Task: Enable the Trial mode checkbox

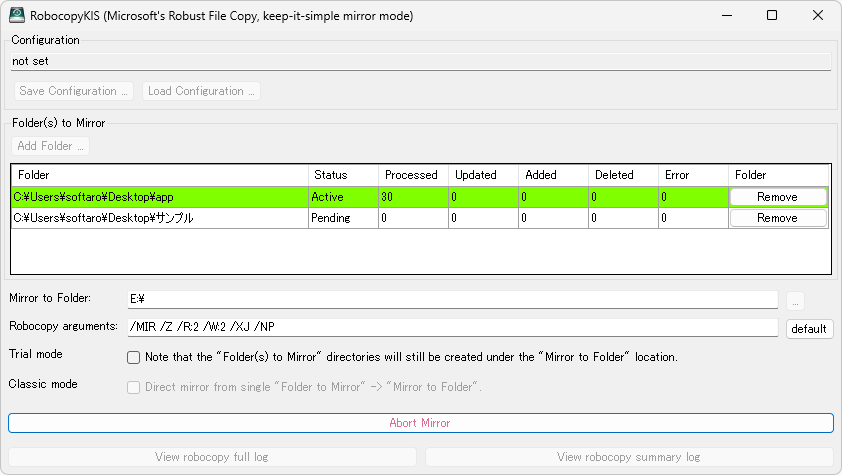Action: 133,357
